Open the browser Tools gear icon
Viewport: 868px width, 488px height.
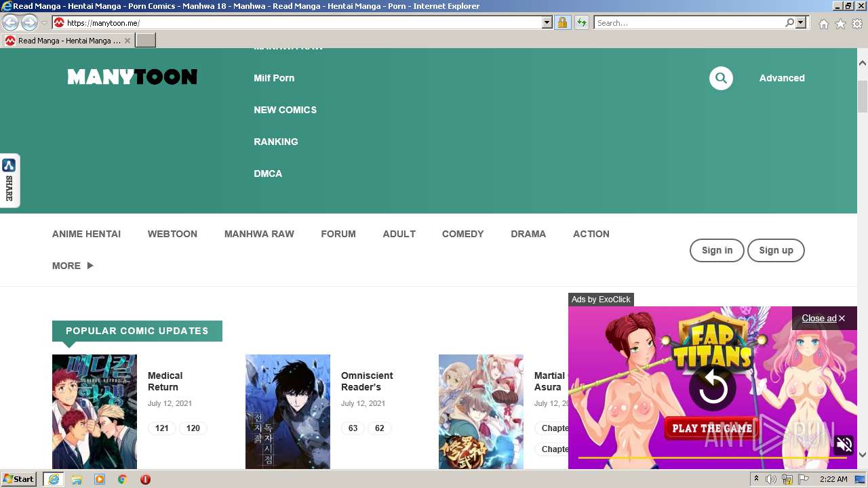[857, 24]
